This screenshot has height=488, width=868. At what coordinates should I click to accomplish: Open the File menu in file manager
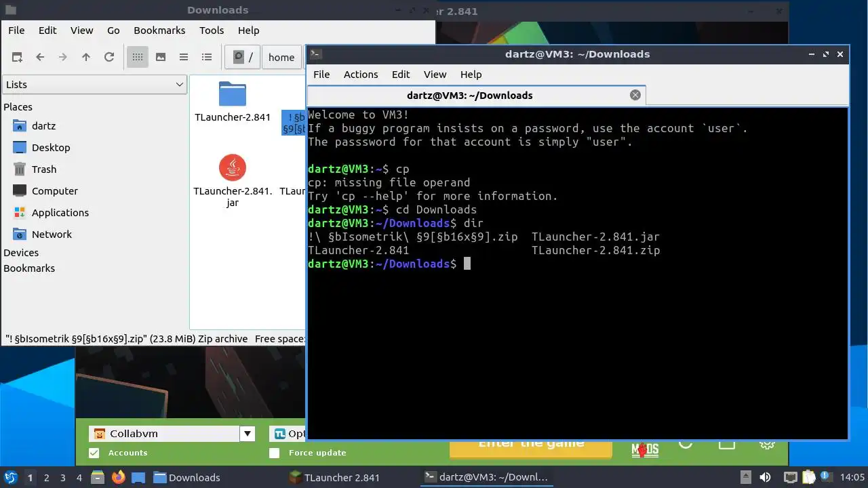click(16, 30)
